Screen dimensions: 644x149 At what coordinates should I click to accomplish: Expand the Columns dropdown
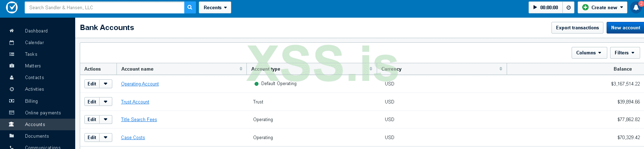(589, 53)
